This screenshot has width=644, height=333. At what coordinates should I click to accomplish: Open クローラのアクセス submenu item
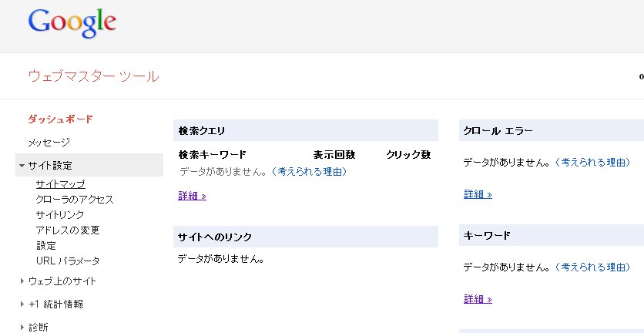[75, 199]
